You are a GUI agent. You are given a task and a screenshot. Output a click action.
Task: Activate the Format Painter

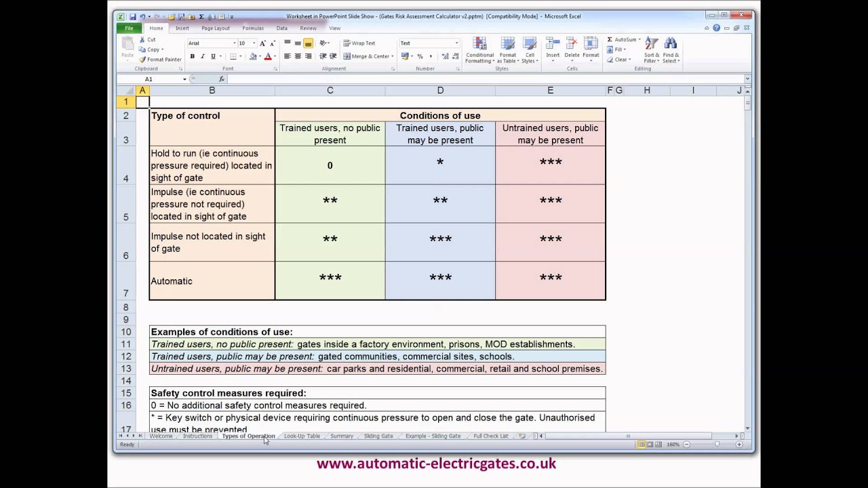(160, 60)
